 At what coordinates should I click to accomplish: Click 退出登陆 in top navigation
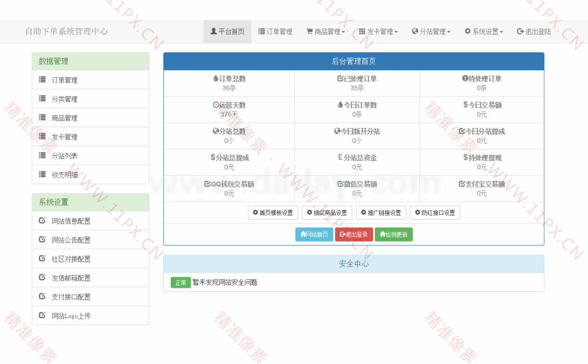(x=534, y=31)
